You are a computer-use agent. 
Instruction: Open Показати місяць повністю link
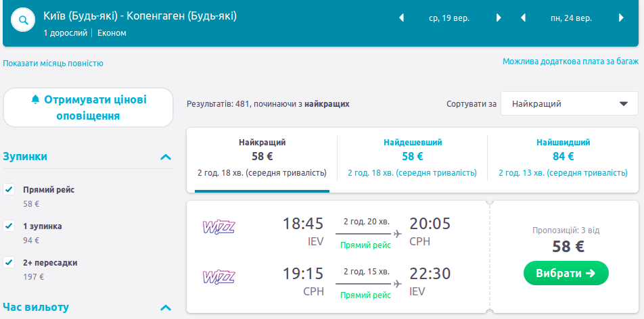53,64
